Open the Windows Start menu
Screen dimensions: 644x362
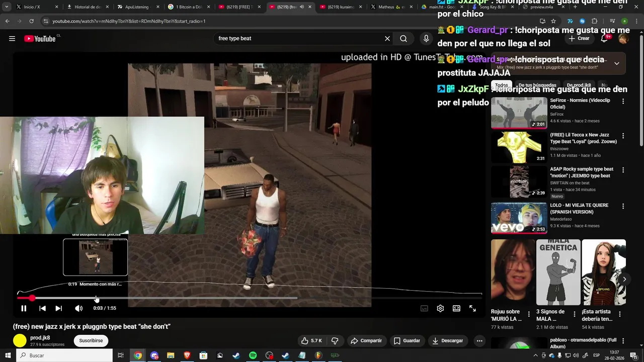8,355
